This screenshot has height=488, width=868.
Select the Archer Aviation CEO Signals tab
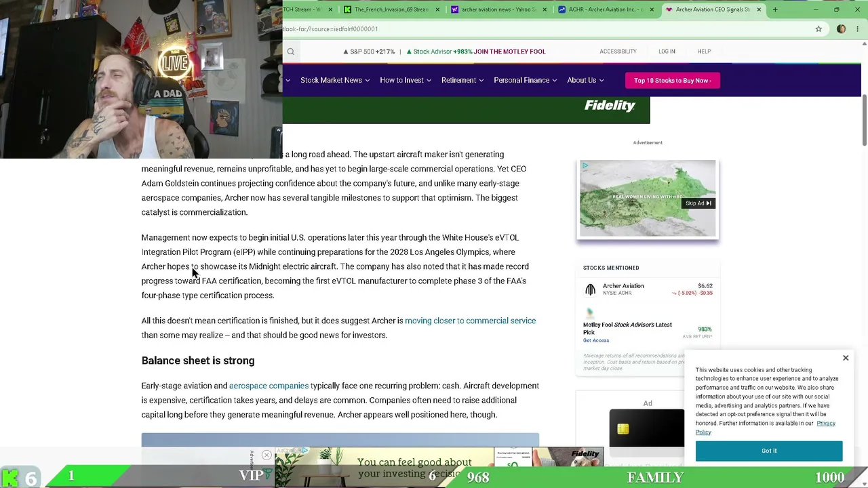click(713, 9)
